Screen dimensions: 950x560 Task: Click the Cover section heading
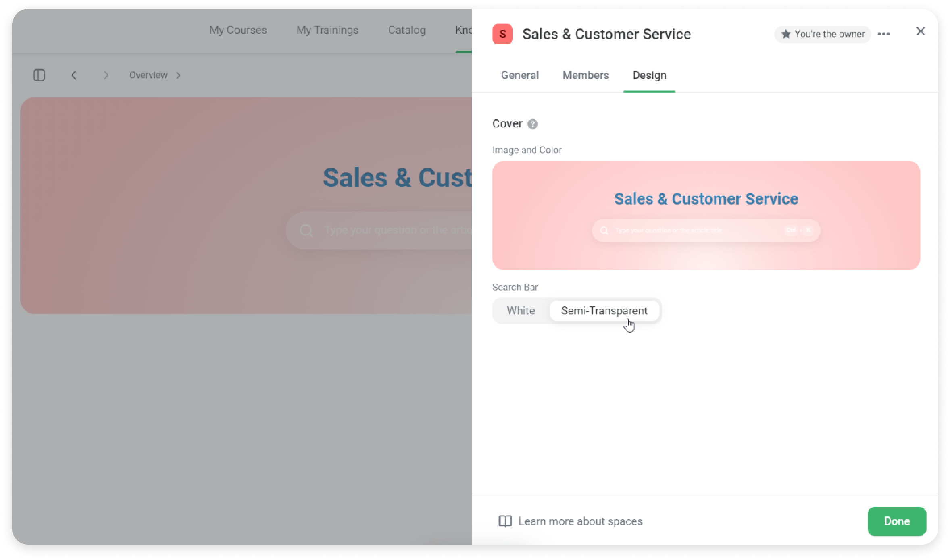click(507, 123)
